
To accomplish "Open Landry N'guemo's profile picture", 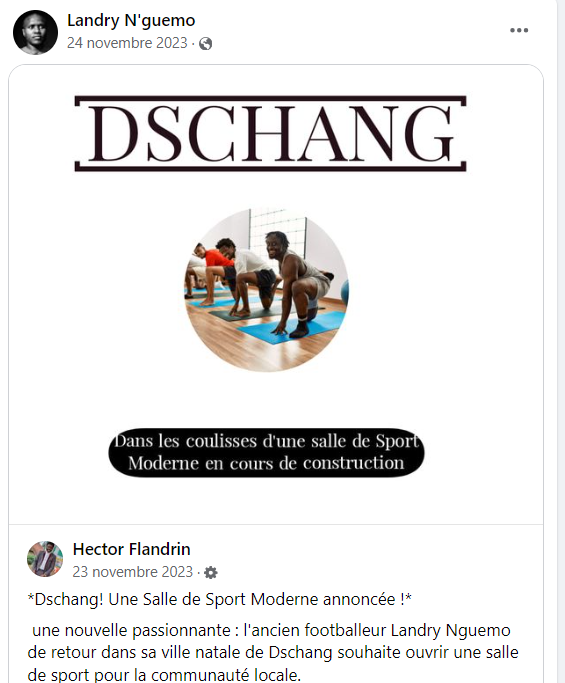I will tap(35, 32).
